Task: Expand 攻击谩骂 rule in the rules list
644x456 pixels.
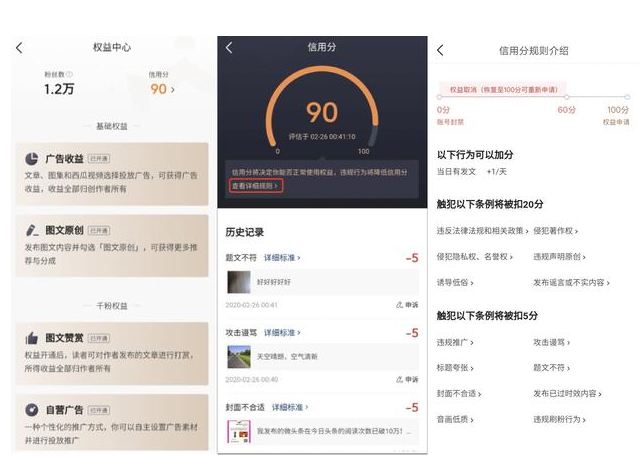Action: pos(552,342)
